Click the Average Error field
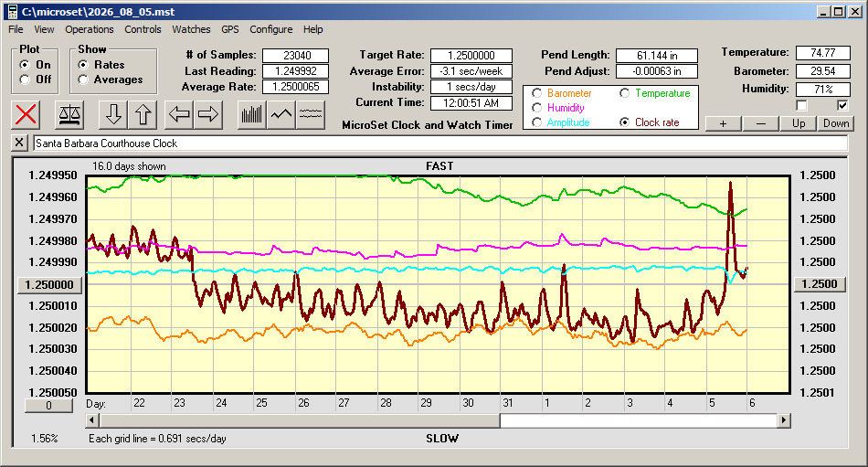 coord(471,71)
